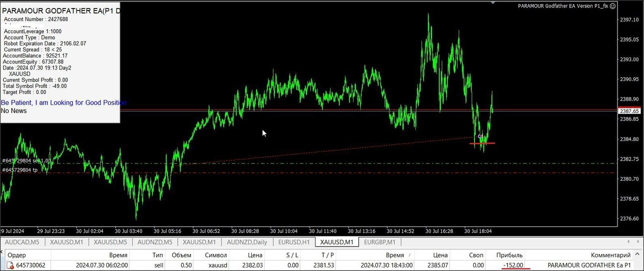This screenshot has height=271, width=644.
Task: Click the 29 Jul 23:23 time axis label
Action: [51, 231]
